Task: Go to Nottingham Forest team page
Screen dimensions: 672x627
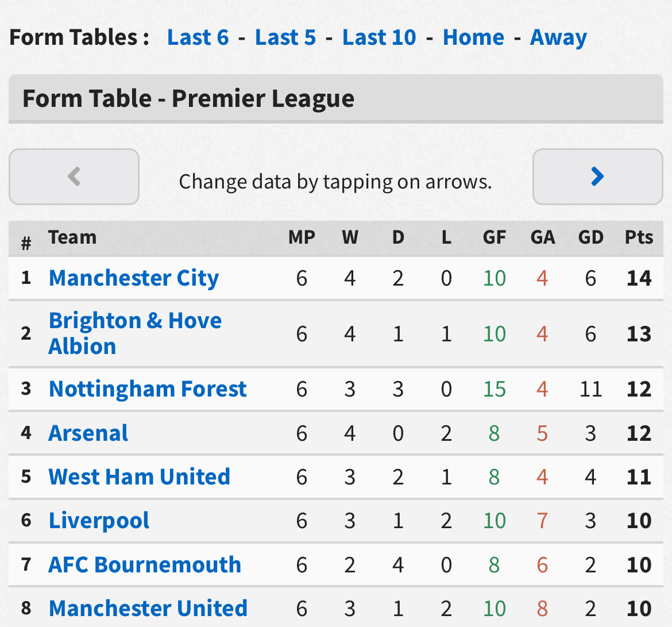Action: point(148,389)
